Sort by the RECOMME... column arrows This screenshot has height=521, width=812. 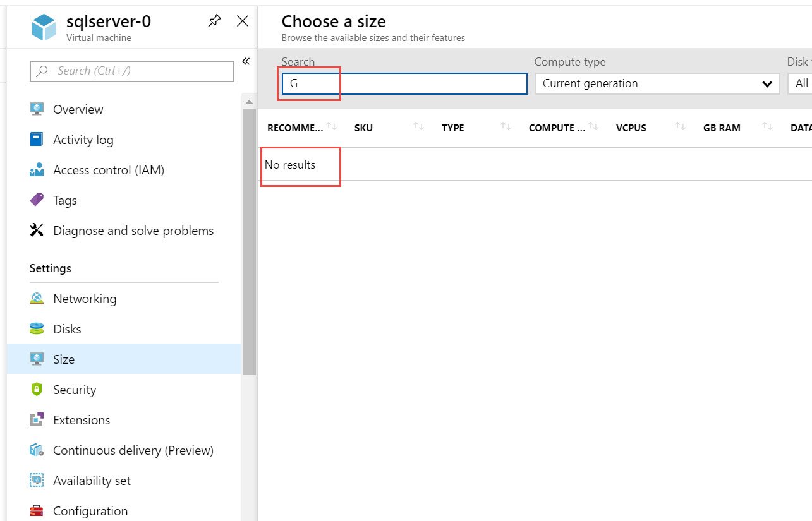331,127
